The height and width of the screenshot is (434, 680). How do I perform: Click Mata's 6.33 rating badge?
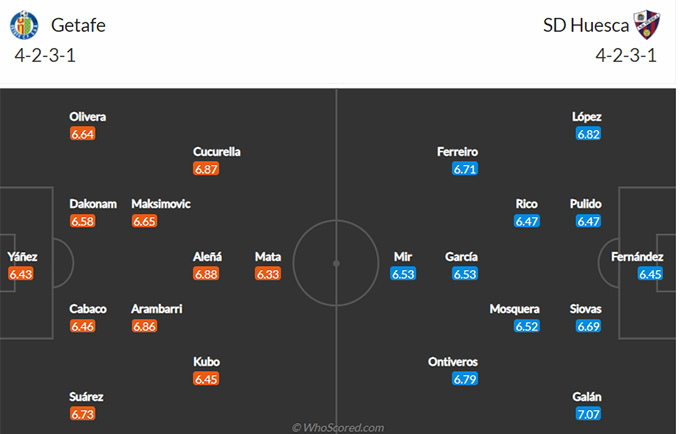point(268,274)
